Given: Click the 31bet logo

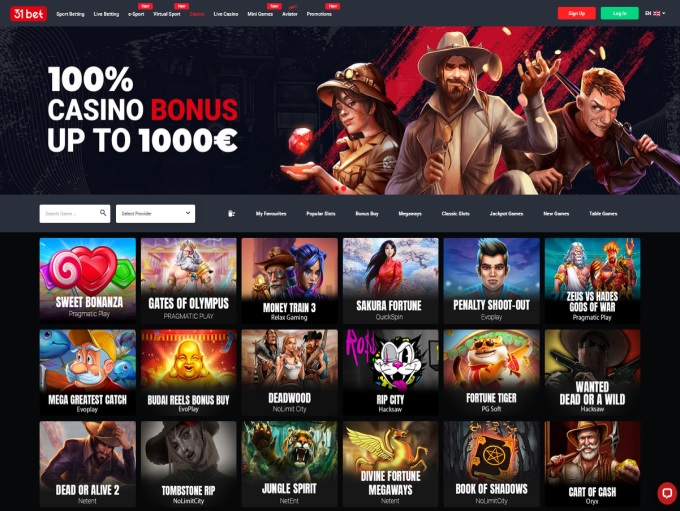Looking at the screenshot, I should click(28, 14).
